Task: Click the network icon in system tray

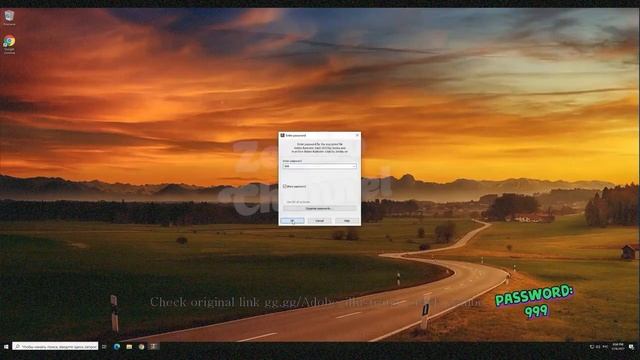Action: coord(592,347)
